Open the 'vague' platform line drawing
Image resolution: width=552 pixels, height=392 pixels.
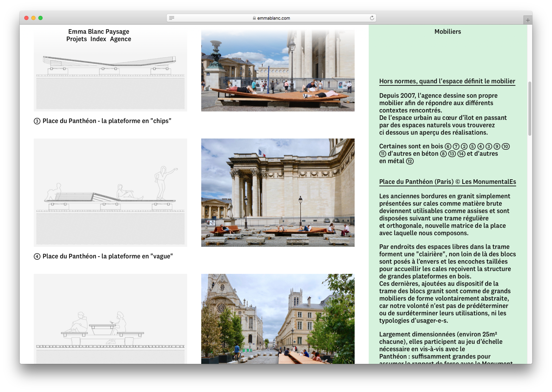click(110, 192)
